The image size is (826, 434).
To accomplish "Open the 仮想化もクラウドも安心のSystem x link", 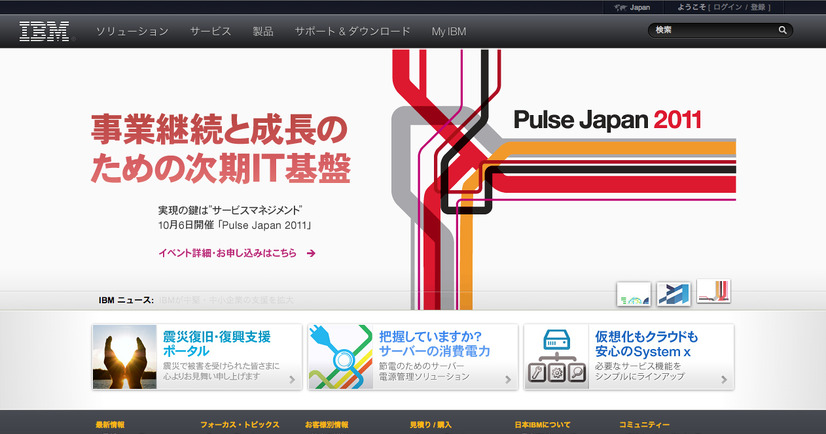I will click(x=646, y=344).
